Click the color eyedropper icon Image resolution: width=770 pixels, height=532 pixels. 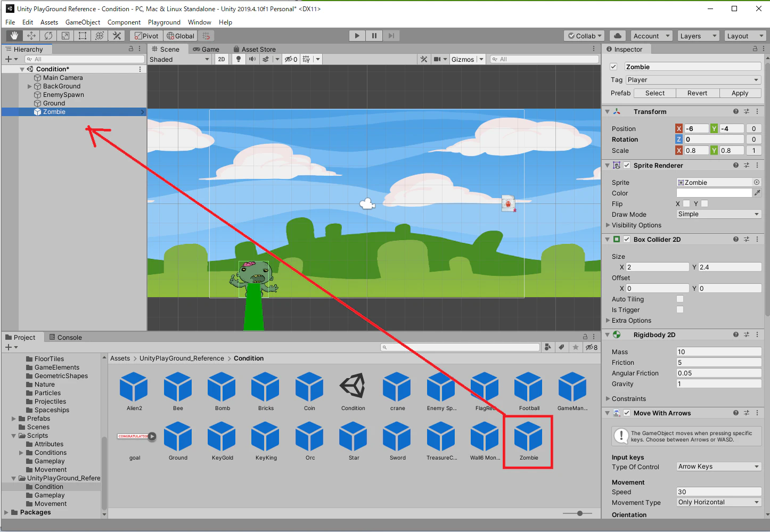pos(757,193)
